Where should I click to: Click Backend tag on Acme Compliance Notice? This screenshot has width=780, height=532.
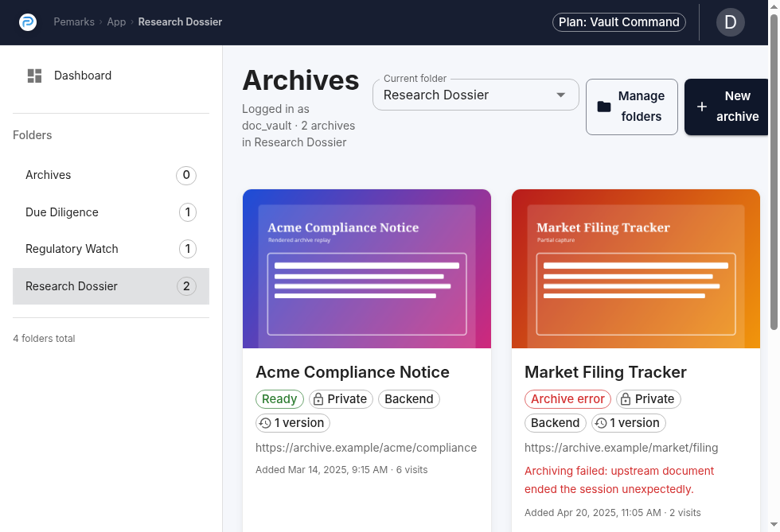tap(409, 399)
